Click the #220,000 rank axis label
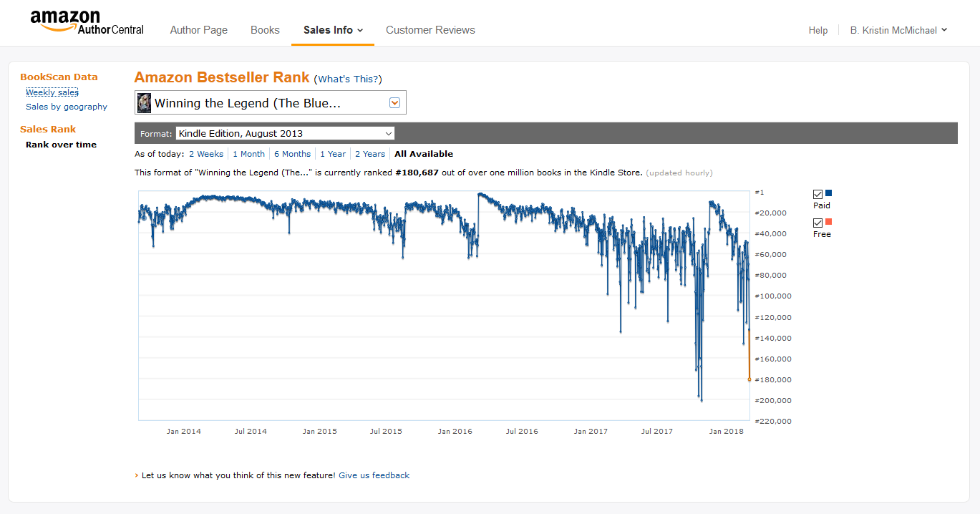The width and height of the screenshot is (980, 514). (774, 421)
